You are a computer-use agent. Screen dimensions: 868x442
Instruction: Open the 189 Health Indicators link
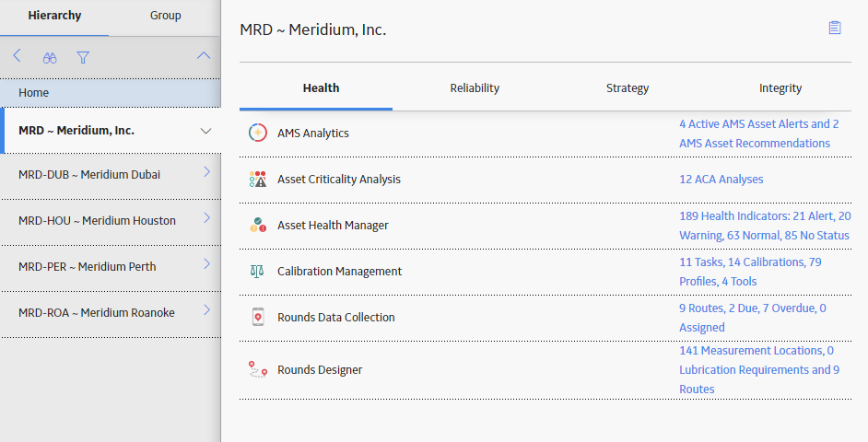click(x=765, y=226)
